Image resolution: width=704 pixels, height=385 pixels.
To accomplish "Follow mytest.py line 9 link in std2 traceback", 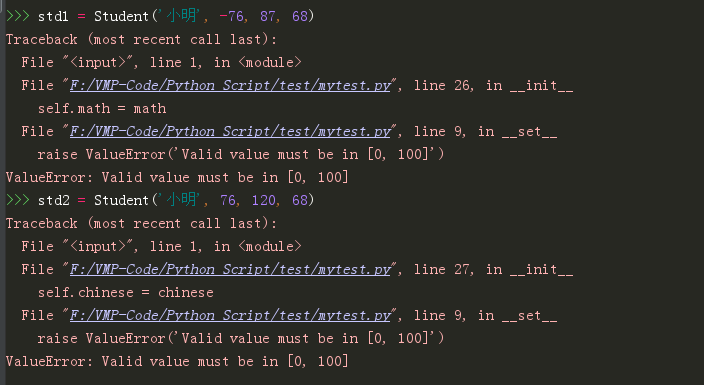I will pos(230,316).
